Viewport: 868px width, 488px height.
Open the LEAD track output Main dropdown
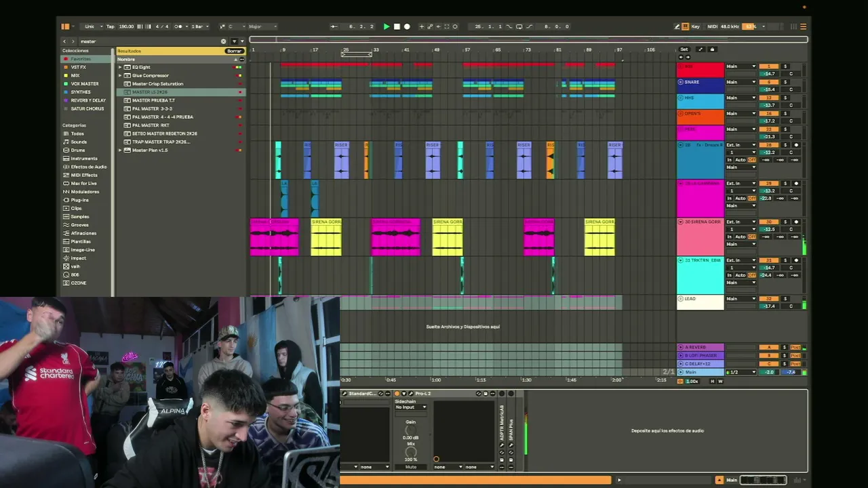pos(741,299)
